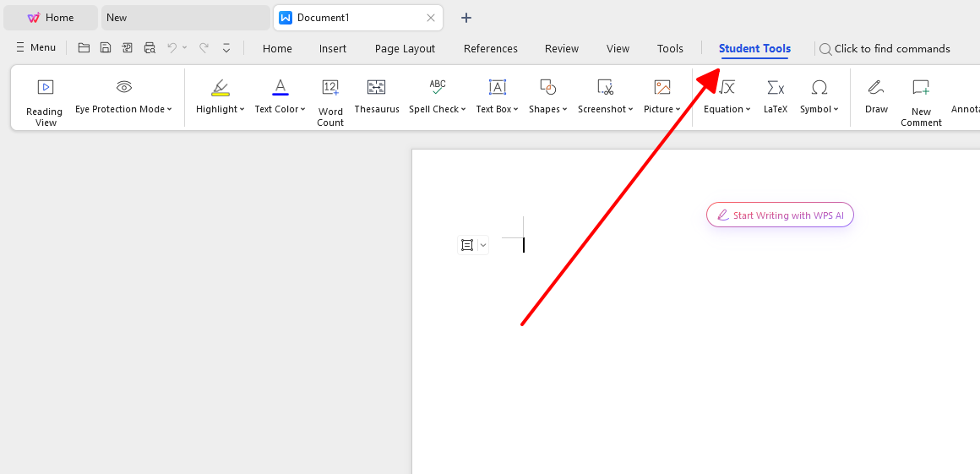Apply the Text Color swatch

coord(280,88)
